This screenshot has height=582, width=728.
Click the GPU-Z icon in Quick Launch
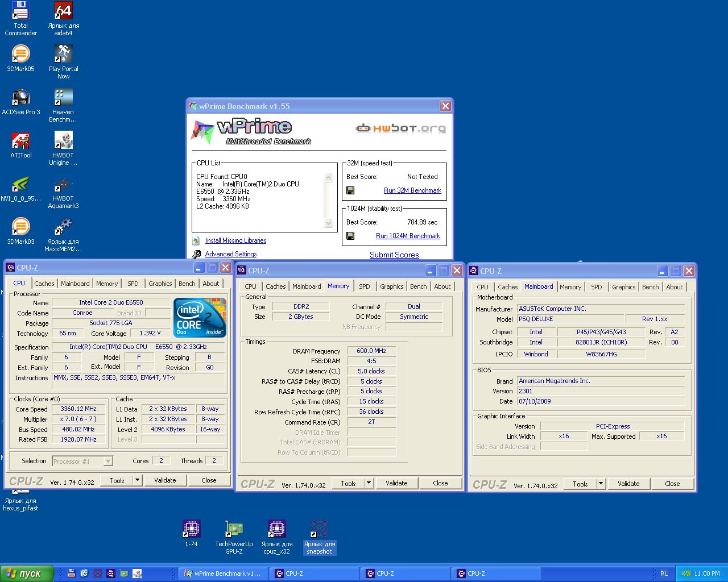[123, 573]
